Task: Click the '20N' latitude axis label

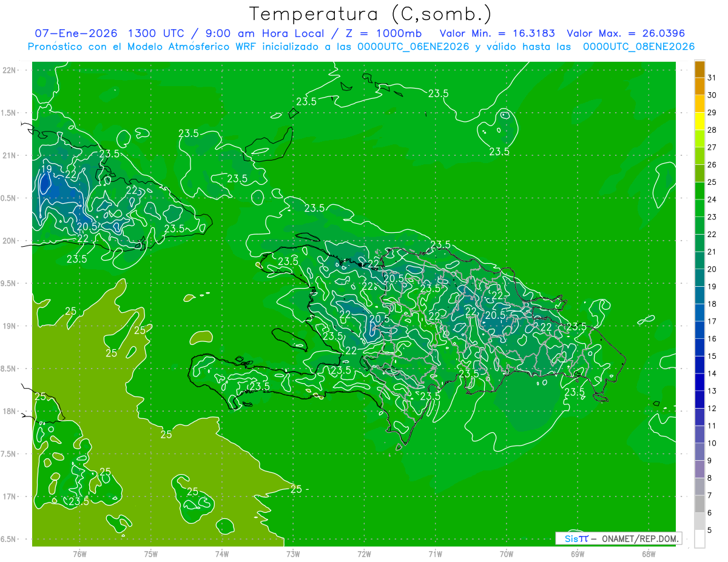Action: point(10,241)
